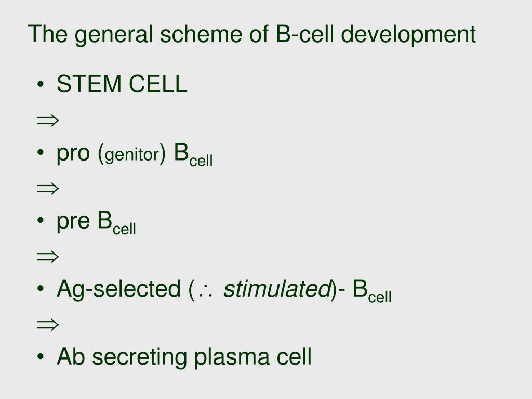Click the subscript cell after pro (genitor) B
Image resolution: width=532 pixels, height=399 pixels.
pyautogui.click(x=201, y=160)
